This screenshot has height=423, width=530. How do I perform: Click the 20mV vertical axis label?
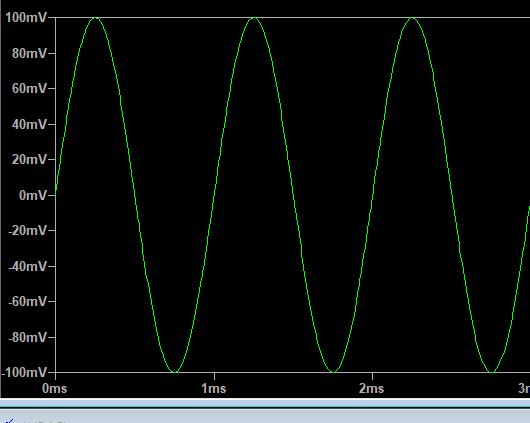click(x=30, y=159)
